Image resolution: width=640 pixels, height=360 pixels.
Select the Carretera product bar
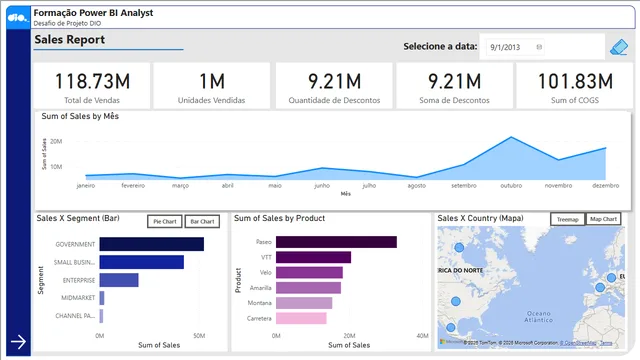click(301, 318)
